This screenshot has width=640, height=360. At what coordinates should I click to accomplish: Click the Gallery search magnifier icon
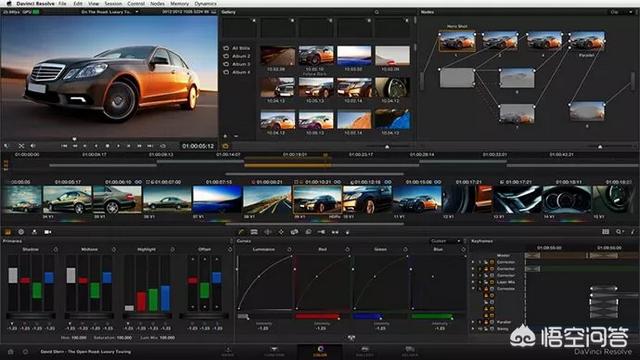[x=377, y=12]
